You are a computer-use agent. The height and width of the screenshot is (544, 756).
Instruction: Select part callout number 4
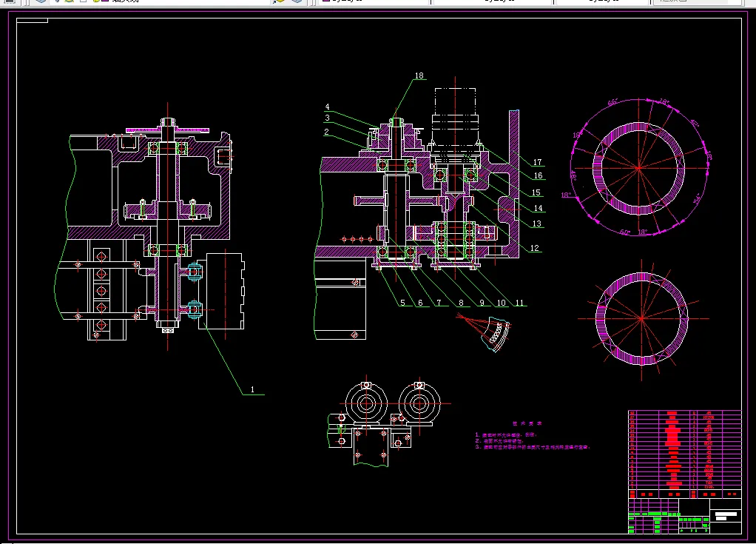[x=328, y=107]
